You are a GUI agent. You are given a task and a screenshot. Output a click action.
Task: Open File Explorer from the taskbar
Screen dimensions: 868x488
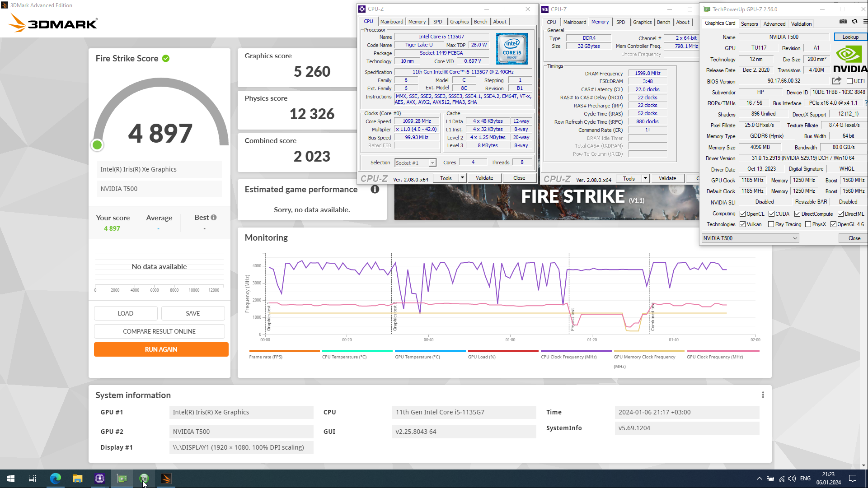point(77,479)
